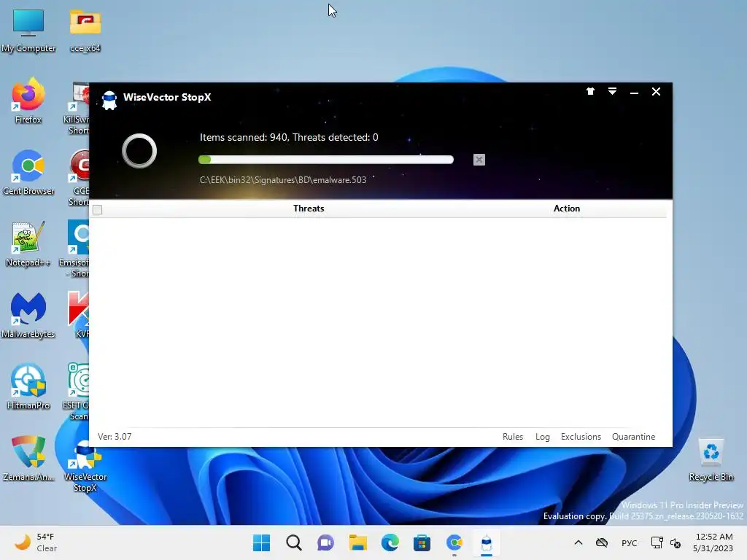The width and height of the screenshot is (747, 560).
Task: Click the scan progress bar
Action: click(326, 160)
